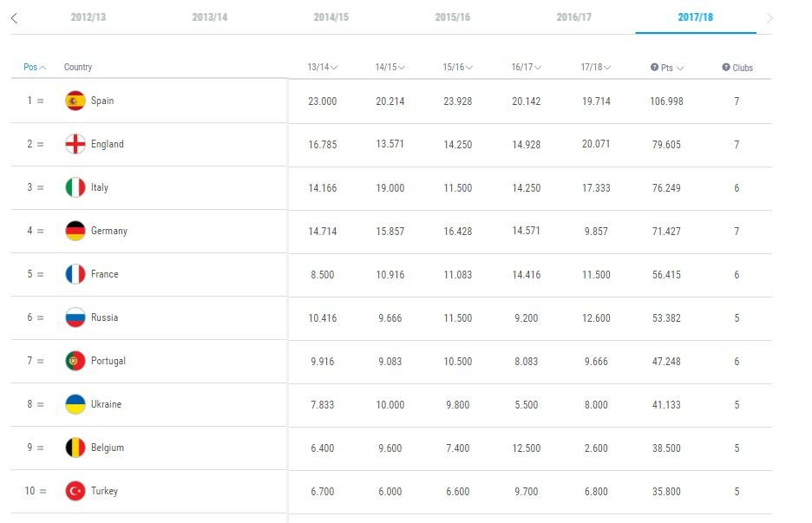Screen dimensions: 812x523
Task: Click the Ukraine row's total points value
Action: click(666, 404)
